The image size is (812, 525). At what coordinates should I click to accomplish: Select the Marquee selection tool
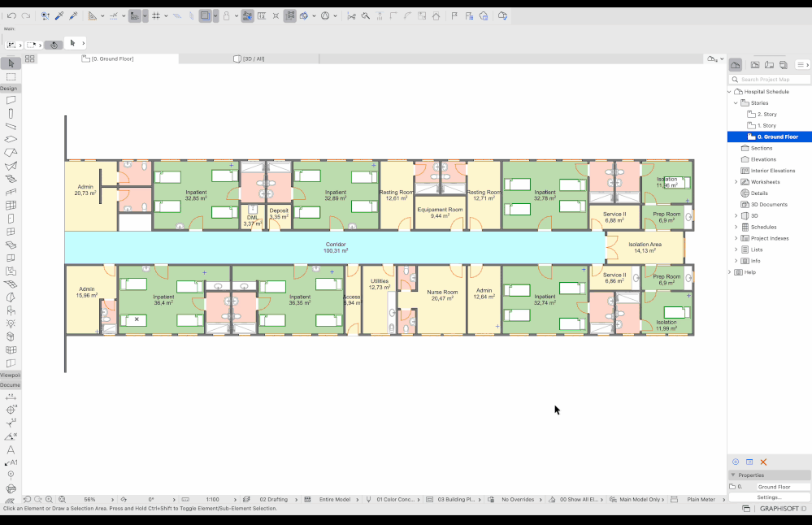click(x=11, y=76)
